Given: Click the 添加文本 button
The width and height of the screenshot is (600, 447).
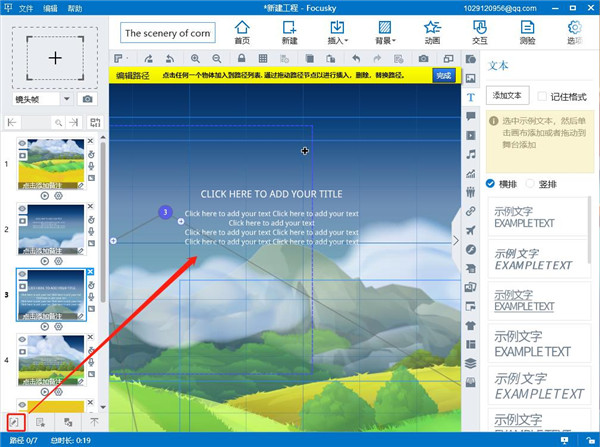Looking at the screenshot, I should pos(507,96).
